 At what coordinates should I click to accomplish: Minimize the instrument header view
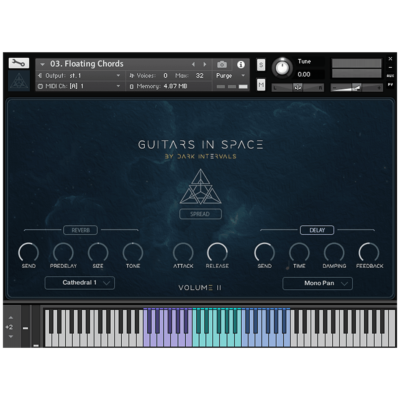pyautogui.click(x=390, y=67)
